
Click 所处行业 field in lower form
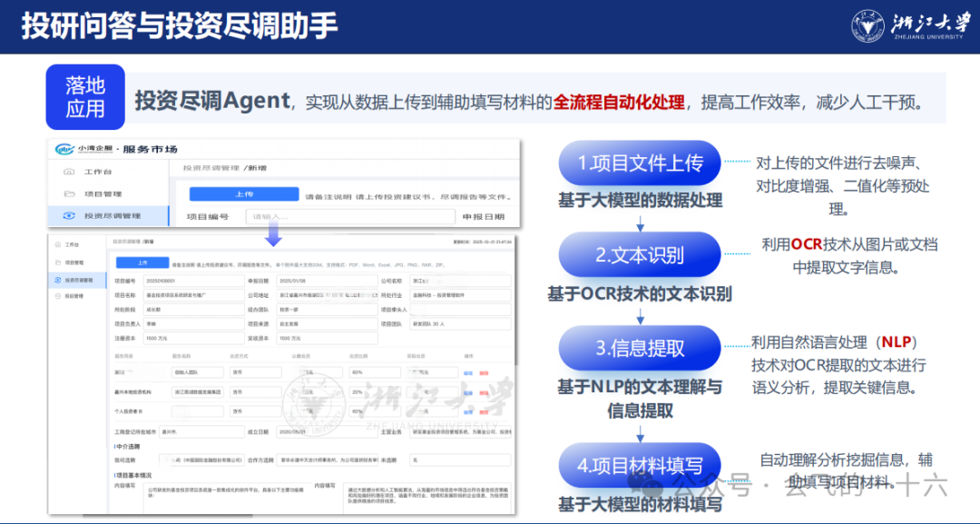coord(461,295)
